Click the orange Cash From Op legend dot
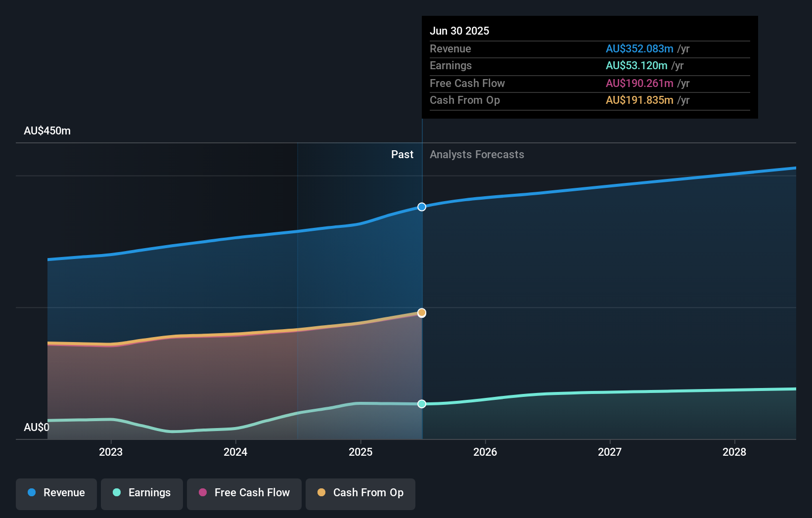The height and width of the screenshot is (518, 812). point(321,493)
